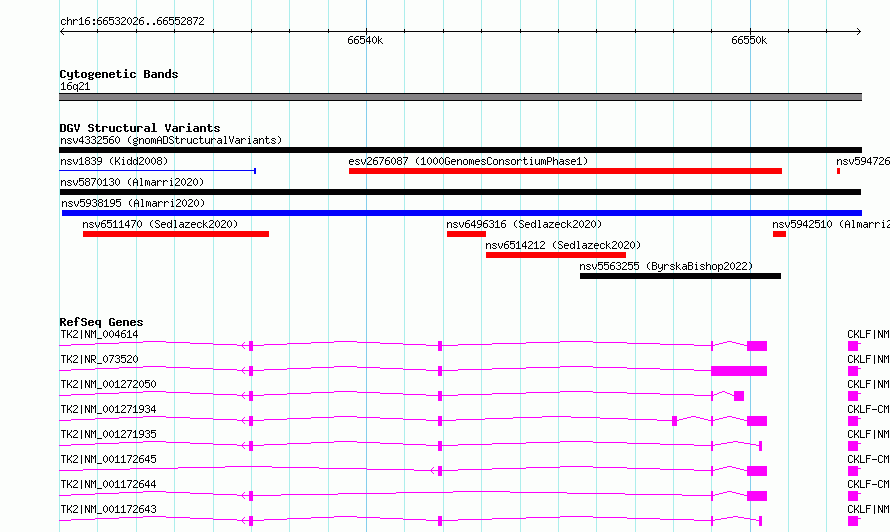Click label esv2676087 (1000GenomesConsortiumPhase1)
The width and height of the screenshot is (890, 532).
[468, 161]
